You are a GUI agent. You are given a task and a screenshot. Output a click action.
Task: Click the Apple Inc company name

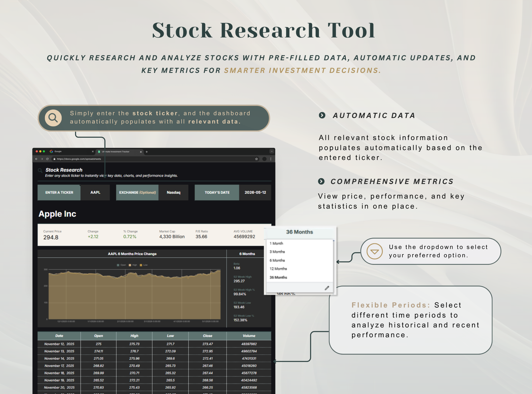tap(57, 214)
